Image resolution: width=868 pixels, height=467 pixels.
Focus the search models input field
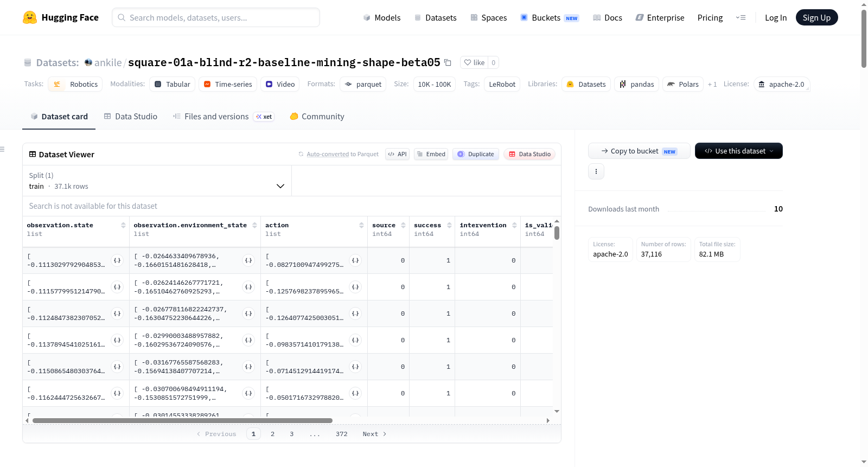(x=216, y=17)
